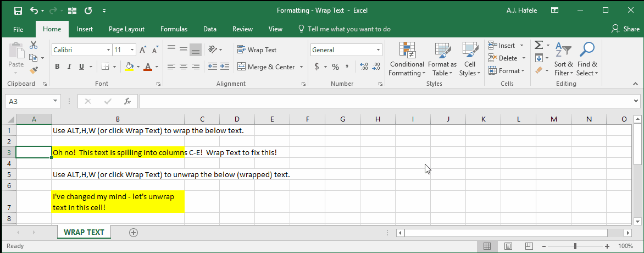Viewport: 644px width, 253px height.
Task: Click the AutoSum sigma icon
Action: click(x=539, y=45)
